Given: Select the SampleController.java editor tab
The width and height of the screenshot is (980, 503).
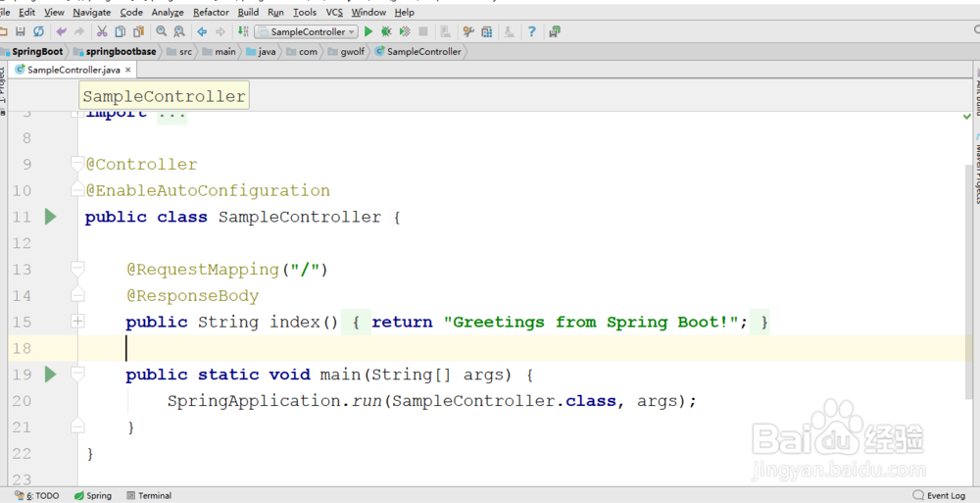Looking at the screenshot, I should point(73,70).
